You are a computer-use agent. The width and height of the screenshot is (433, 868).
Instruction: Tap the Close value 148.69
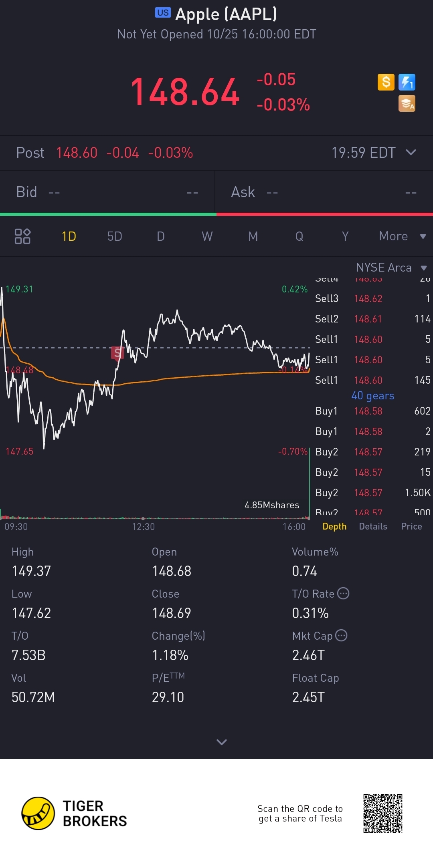point(172,613)
